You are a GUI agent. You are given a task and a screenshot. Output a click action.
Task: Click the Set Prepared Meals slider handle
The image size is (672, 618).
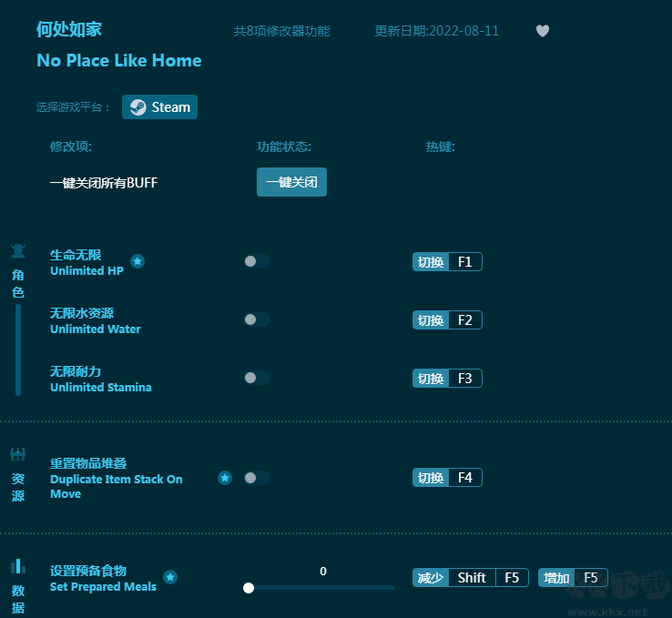[249, 588]
